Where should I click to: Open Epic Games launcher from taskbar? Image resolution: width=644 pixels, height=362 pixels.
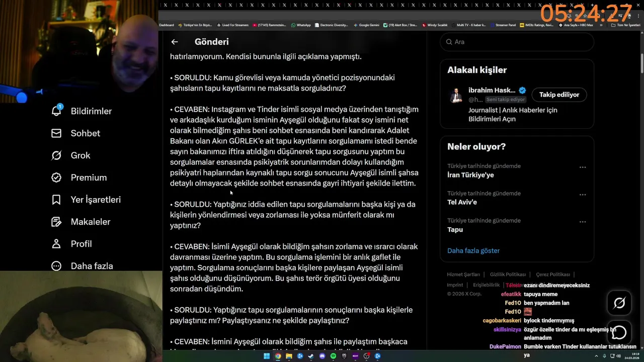point(344,356)
